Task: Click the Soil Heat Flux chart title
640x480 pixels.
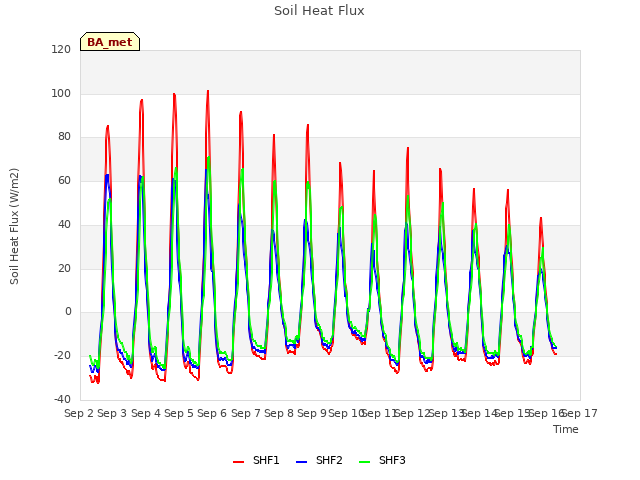Action: (319, 11)
